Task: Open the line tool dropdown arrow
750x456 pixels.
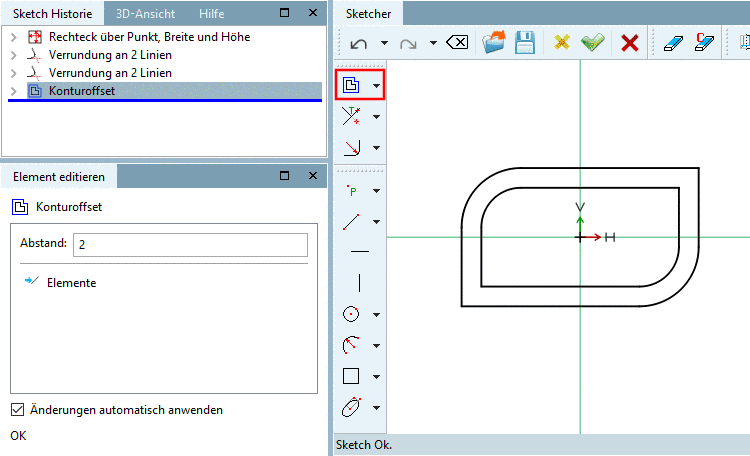Action: [x=376, y=222]
